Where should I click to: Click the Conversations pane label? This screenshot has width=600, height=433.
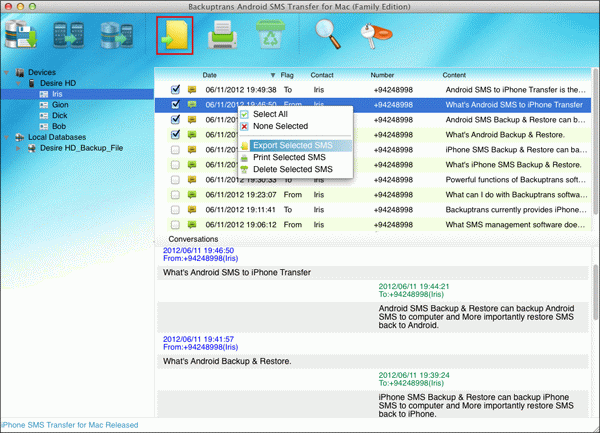point(193,239)
